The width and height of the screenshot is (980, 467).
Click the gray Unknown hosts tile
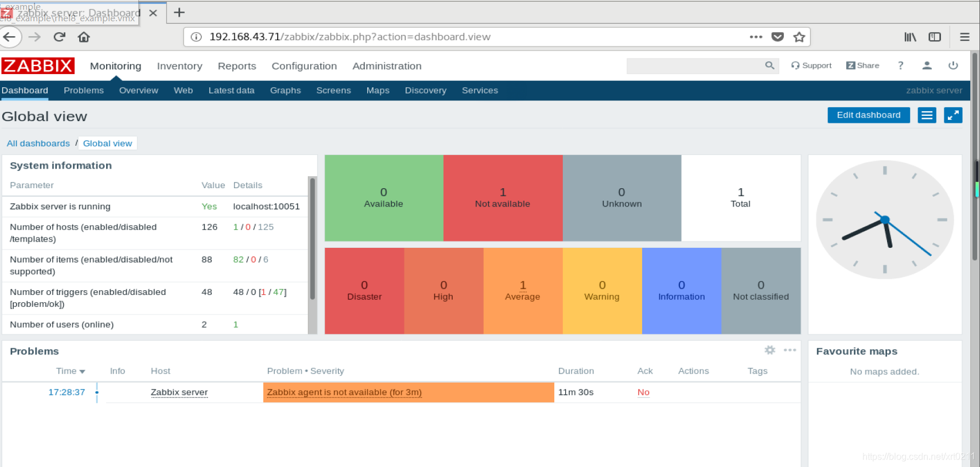click(x=622, y=198)
